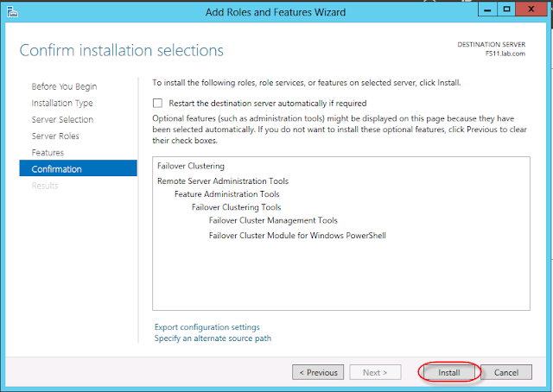
Task: Switch to Server Selection step
Action: click(x=62, y=119)
